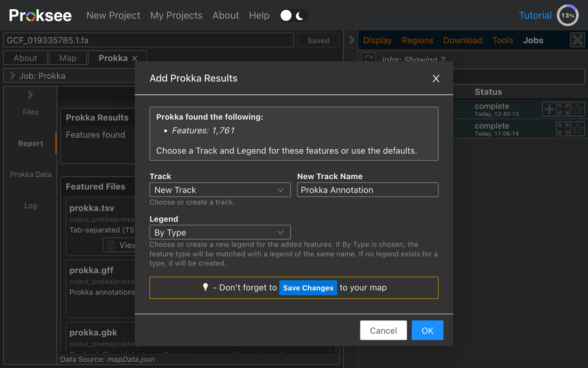Collapse the side panel with the chevron
Image resolution: width=588 pixels, height=368 pixels.
[x=352, y=40]
